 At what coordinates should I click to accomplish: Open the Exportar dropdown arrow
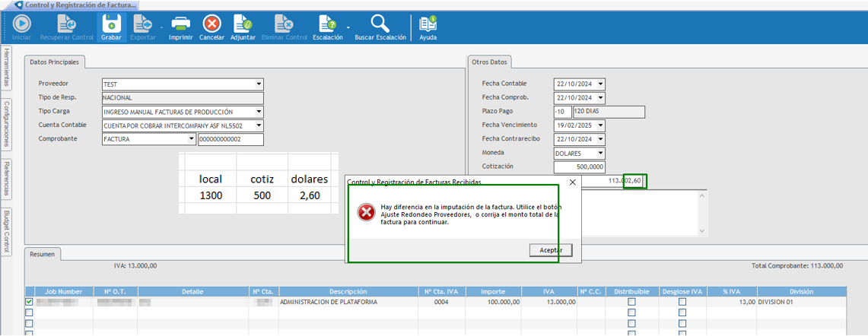click(x=161, y=27)
